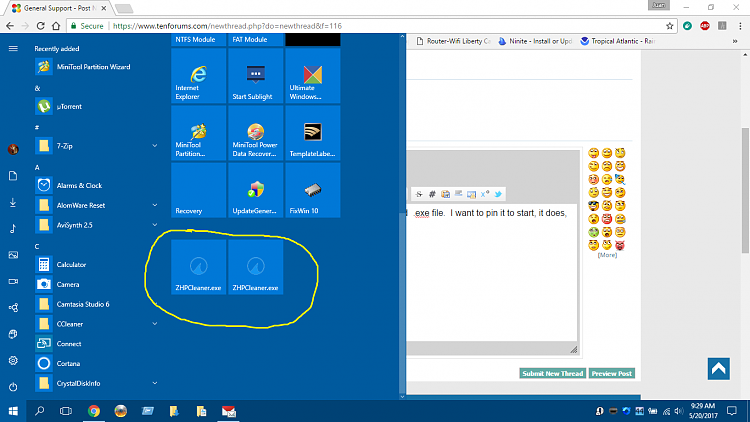Screen dimensions: 750x422
Task: Launch the UpdateGener tile
Action: (255, 190)
